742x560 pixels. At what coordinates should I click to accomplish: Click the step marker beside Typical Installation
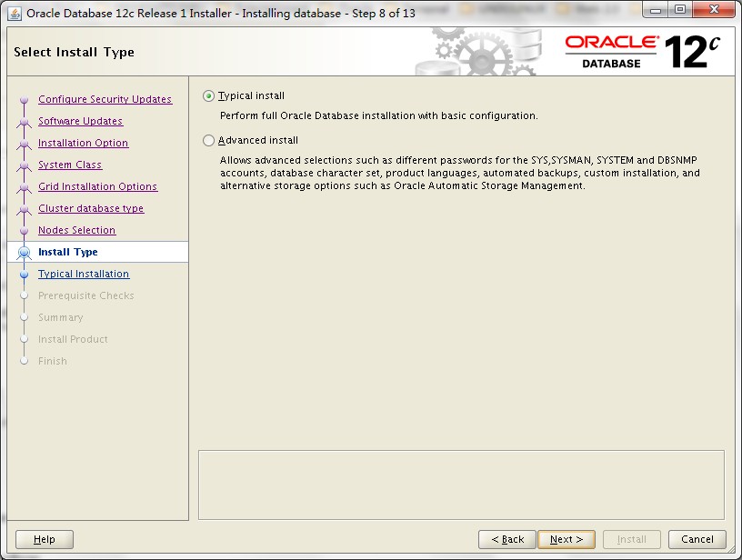(x=25, y=274)
